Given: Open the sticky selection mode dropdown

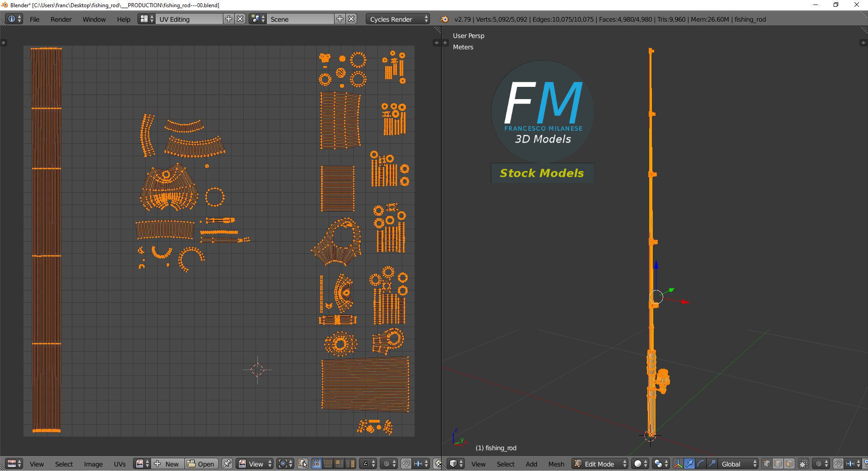Looking at the screenshot, I should coord(368,464).
